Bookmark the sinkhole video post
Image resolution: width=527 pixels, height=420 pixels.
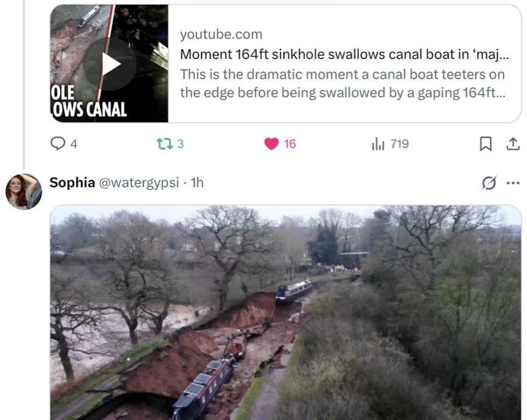pyautogui.click(x=486, y=144)
